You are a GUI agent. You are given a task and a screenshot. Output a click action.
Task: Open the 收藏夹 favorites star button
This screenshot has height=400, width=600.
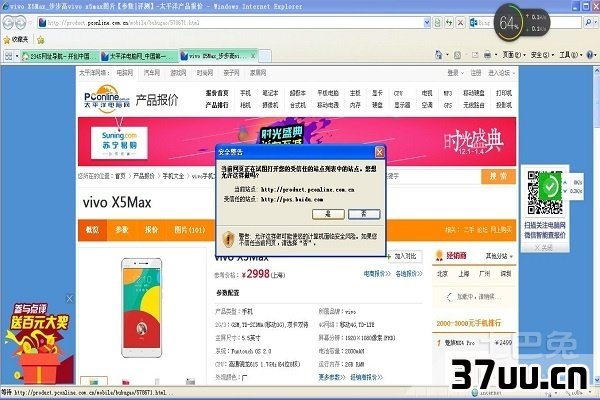click(x=16, y=39)
